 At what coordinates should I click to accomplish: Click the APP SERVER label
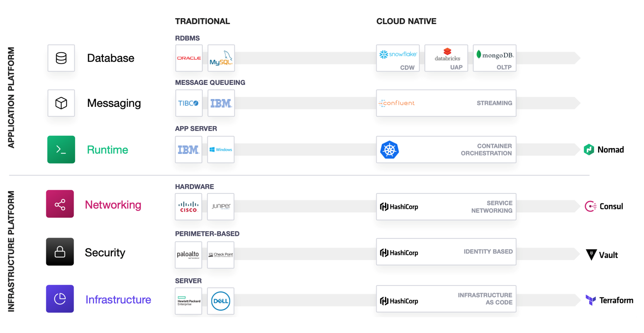(x=196, y=128)
